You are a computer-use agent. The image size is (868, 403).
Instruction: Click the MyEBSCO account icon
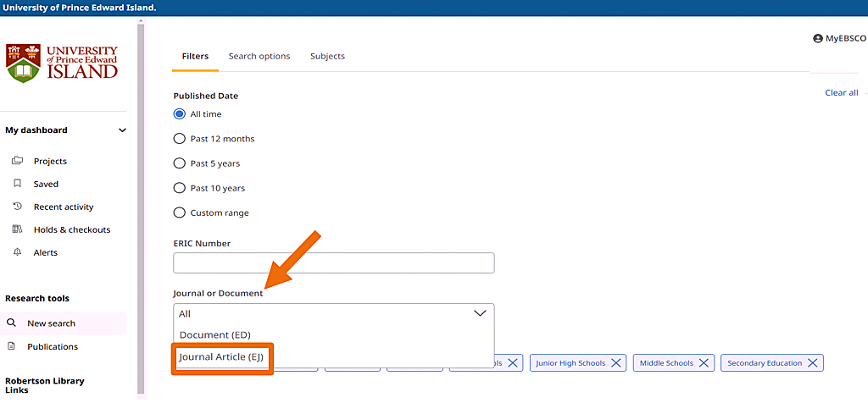[818, 39]
